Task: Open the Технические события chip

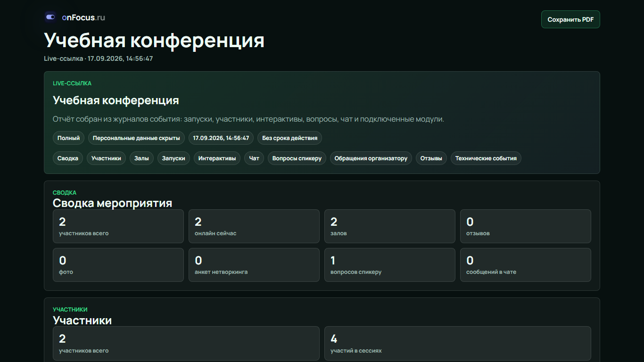Action: pyautogui.click(x=486, y=158)
